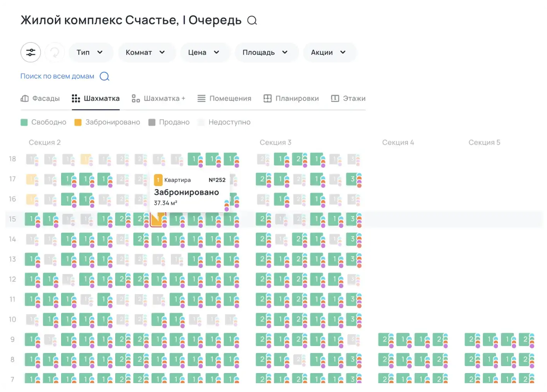Click the gray Недоступно legend swatch
Screen dimensions: 547x392
coord(201,122)
